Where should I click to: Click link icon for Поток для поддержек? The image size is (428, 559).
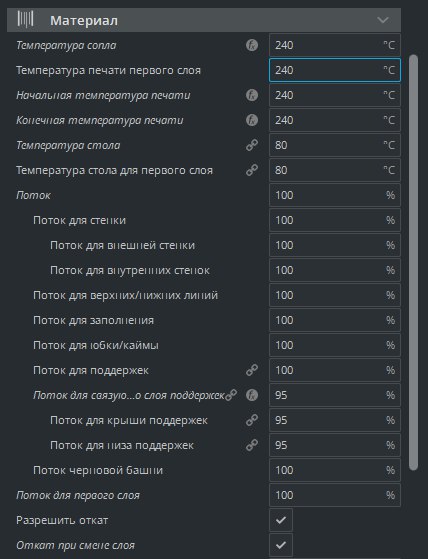(252, 370)
